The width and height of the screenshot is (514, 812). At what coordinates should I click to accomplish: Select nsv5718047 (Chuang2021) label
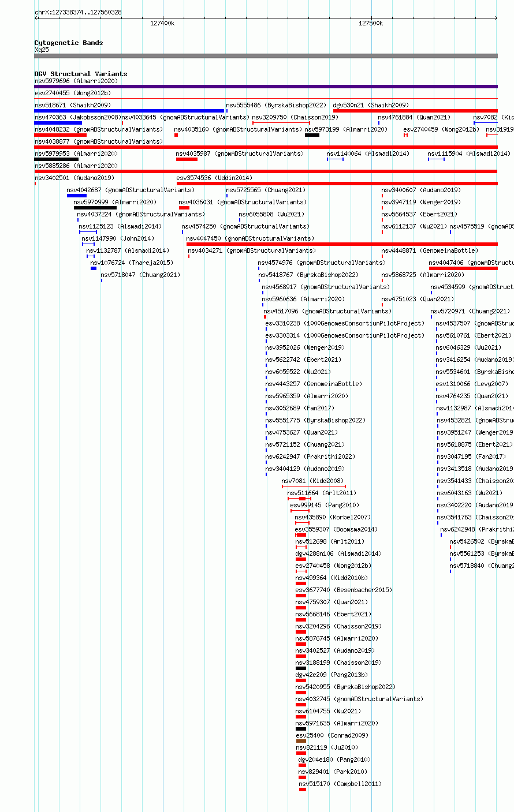pos(140,275)
